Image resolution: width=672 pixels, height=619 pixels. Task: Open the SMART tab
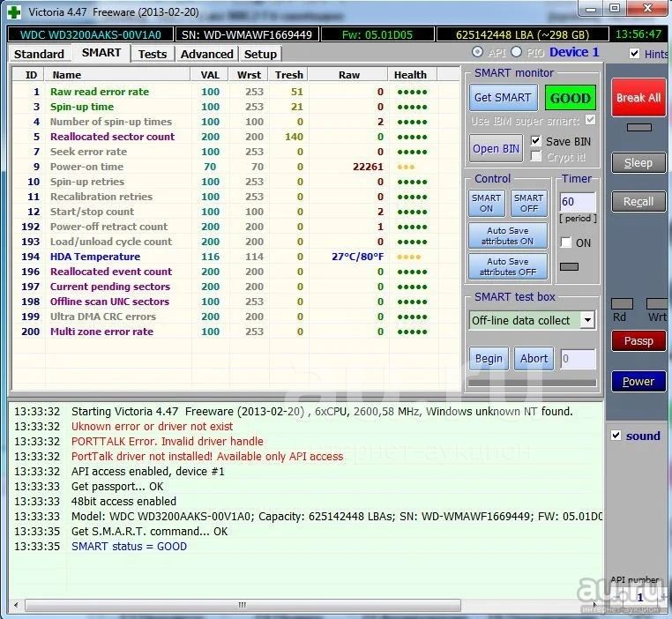pos(101,53)
